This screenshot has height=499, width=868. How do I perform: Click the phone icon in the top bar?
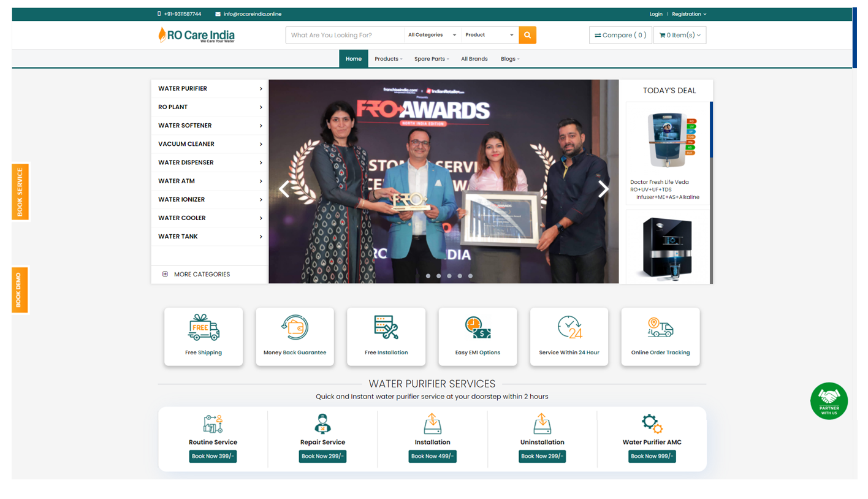[x=159, y=13]
